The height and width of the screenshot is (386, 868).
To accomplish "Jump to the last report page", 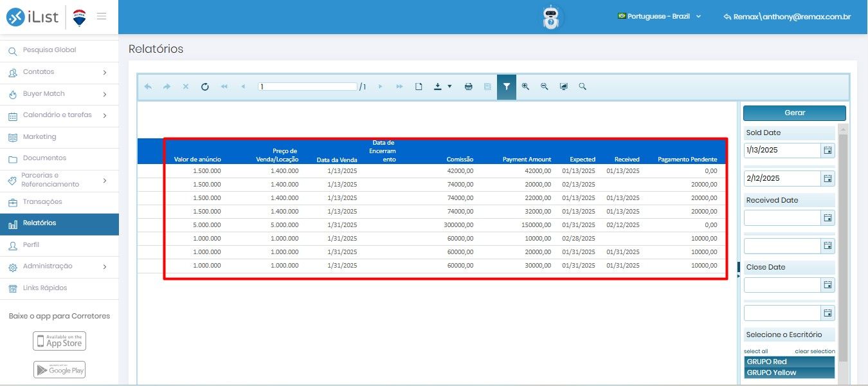I will 399,87.
